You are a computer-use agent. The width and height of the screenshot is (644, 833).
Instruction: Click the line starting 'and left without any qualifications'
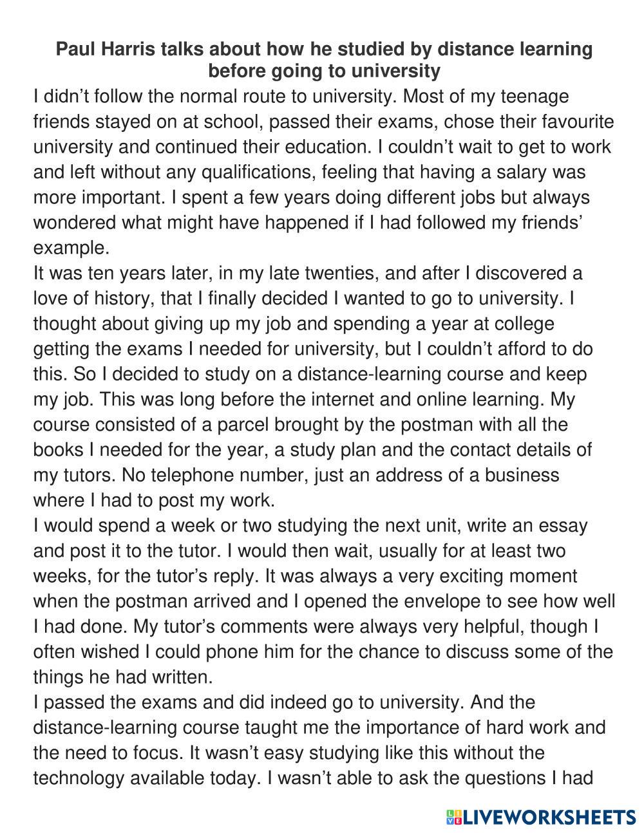pyautogui.click(x=309, y=173)
